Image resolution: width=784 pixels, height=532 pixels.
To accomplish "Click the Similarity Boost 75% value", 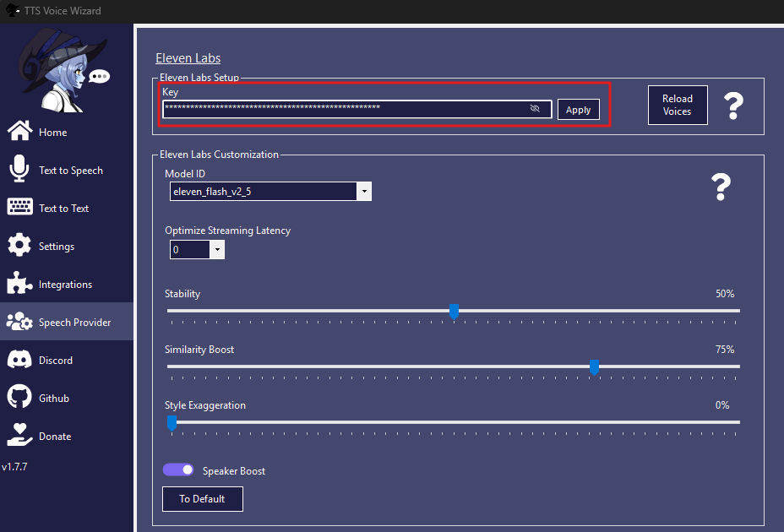I will coord(725,349).
